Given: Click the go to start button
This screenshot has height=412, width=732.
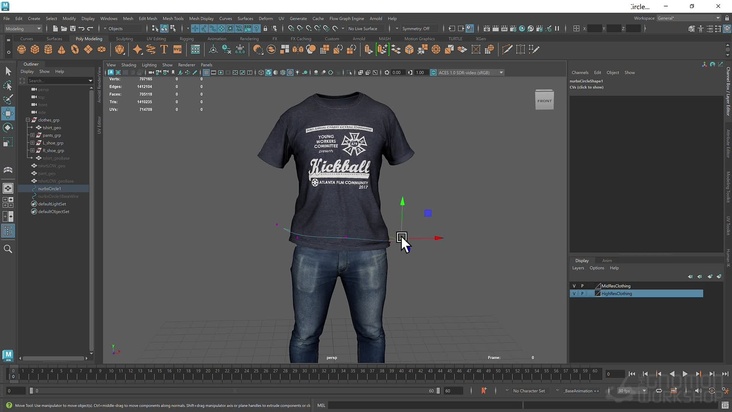Looking at the screenshot, I should pos(632,374).
